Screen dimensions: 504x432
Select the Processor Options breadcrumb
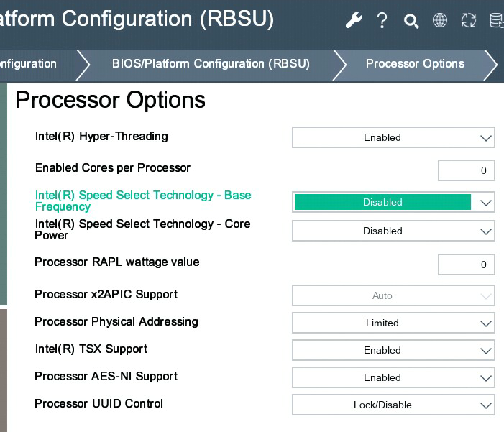[x=415, y=64]
